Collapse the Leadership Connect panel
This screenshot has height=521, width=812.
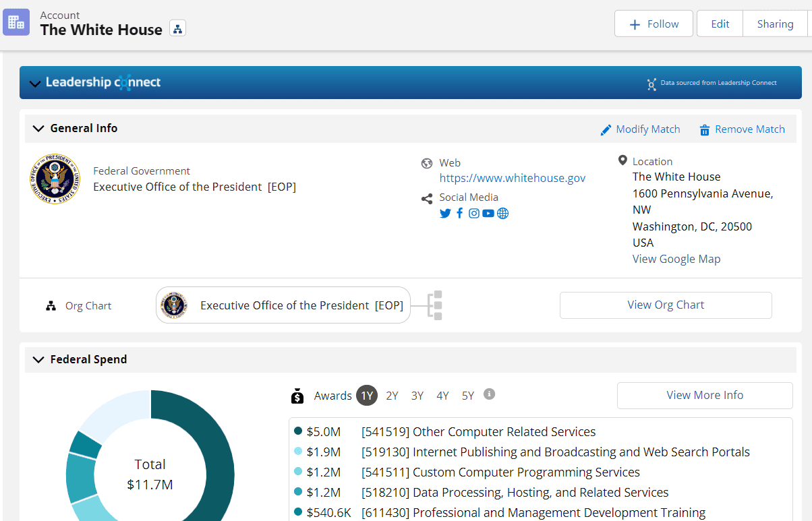(x=34, y=83)
